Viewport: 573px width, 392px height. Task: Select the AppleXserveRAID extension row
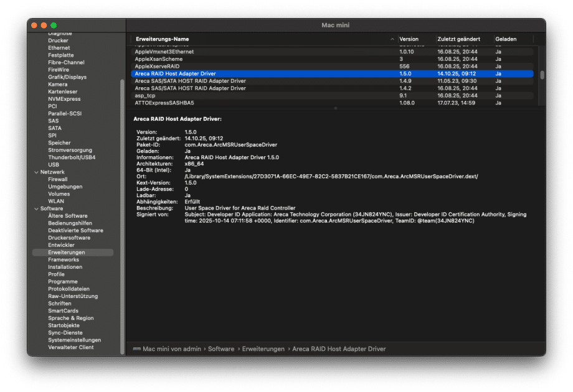click(x=332, y=67)
